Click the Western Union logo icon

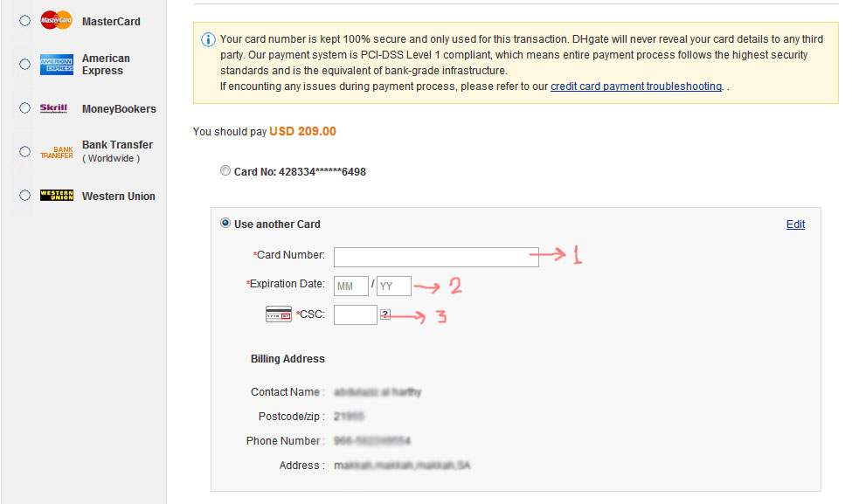click(57, 196)
